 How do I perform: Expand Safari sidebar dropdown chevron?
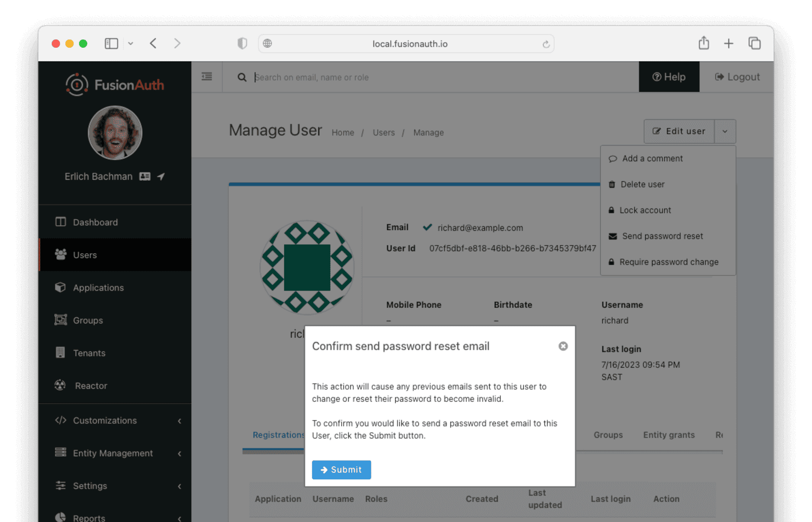tap(130, 44)
